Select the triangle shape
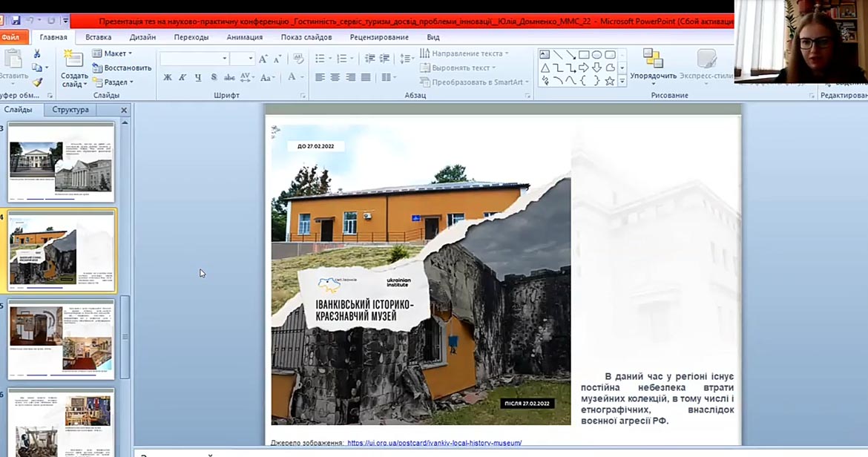Image resolution: width=868 pixels, height=457 pixels. [545, 68]
